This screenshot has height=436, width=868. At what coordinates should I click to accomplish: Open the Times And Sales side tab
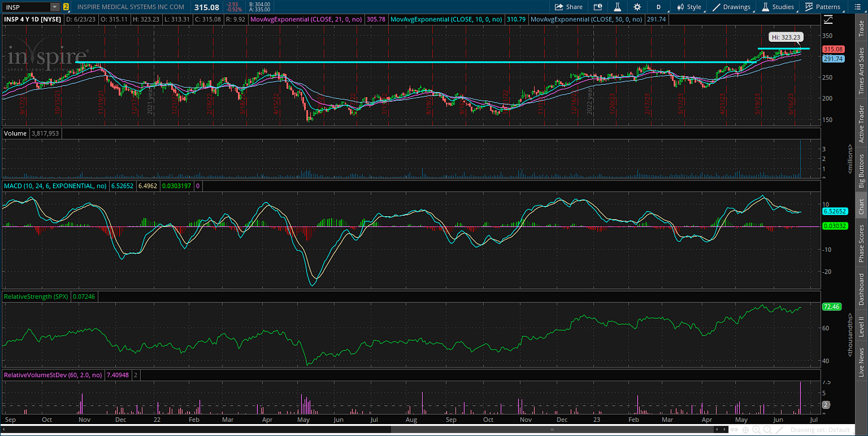(x=861, y=69)
